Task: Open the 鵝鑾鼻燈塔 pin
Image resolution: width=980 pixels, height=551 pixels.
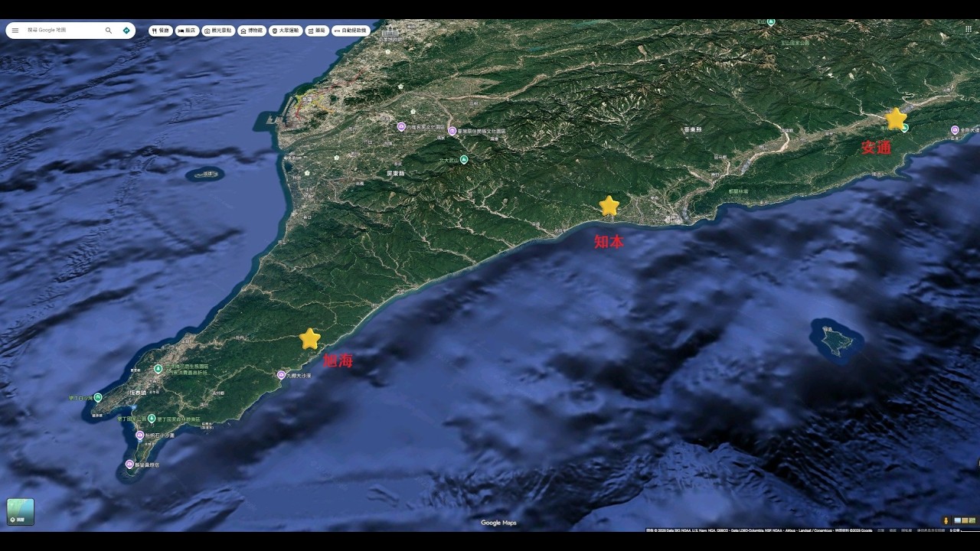Action: [129, 465]
